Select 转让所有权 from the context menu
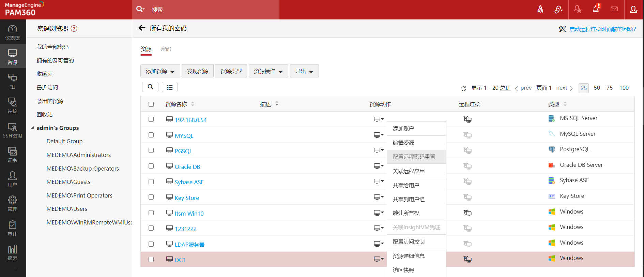The height and width of the screenshot is (277, 644). (417, 213)
